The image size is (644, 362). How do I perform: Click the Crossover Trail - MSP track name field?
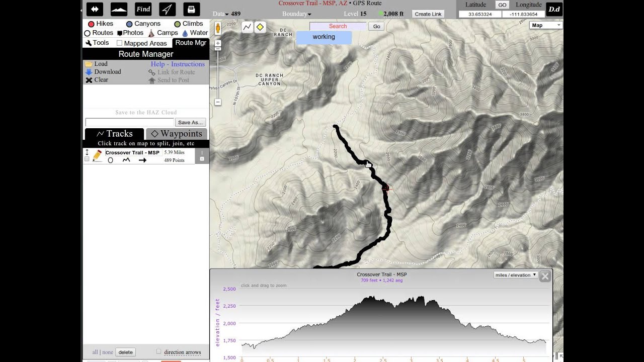point(133,152)
